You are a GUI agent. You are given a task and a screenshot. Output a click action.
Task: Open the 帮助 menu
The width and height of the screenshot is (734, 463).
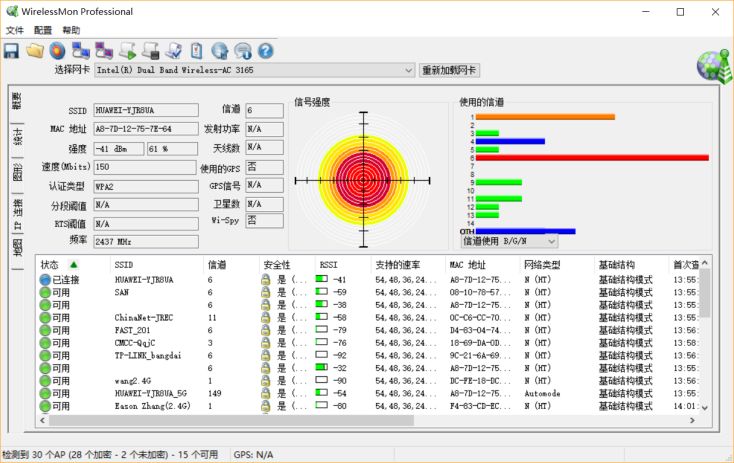pyautogui.click(x=71, y=30)
